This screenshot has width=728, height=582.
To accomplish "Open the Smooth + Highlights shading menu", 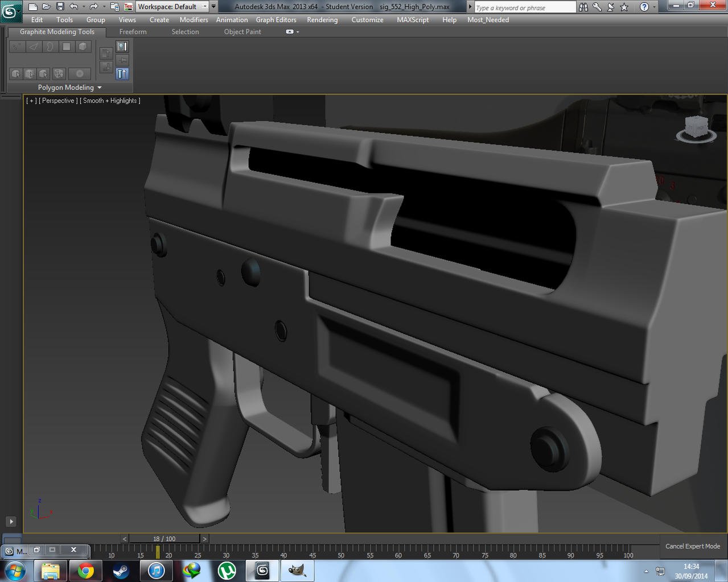I will (110, 100).
